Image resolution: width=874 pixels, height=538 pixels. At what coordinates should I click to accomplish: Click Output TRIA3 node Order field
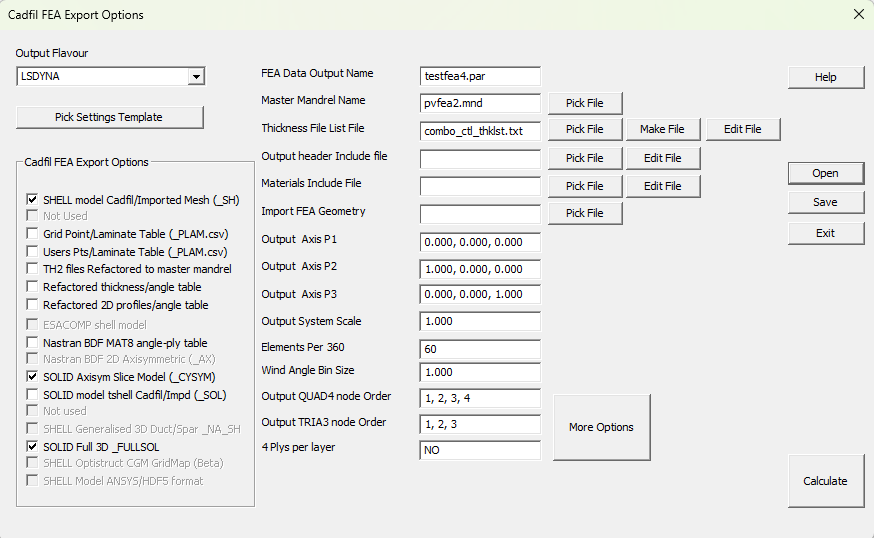(x=480, y=424)
